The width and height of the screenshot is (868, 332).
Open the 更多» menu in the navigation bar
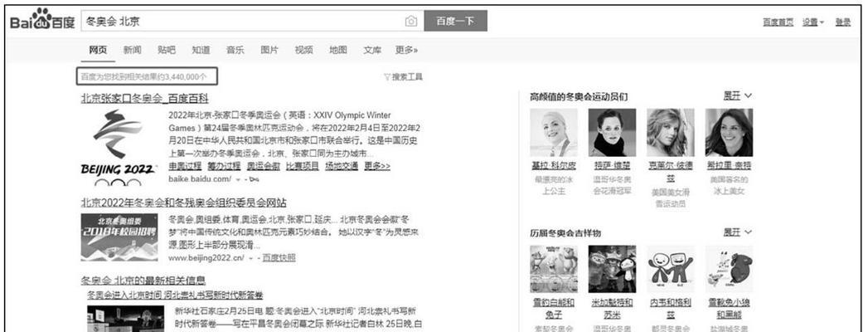(406, 50)
